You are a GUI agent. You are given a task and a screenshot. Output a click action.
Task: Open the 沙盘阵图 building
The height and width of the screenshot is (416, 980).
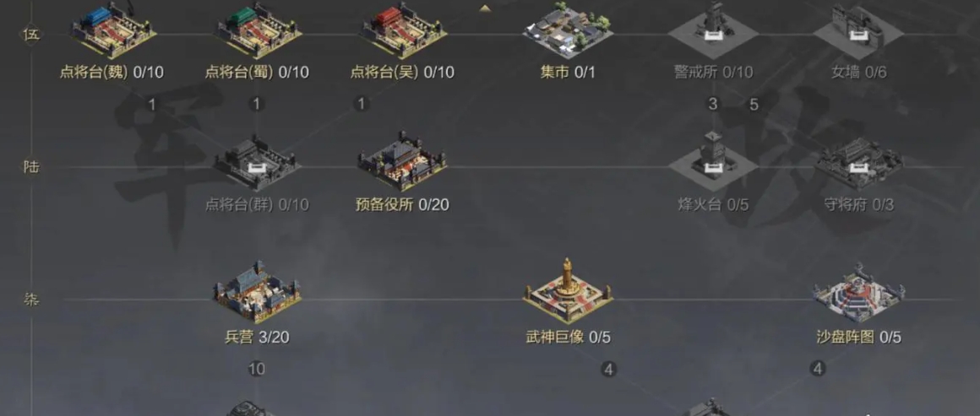pyautogui.click(x=858, y=292)
